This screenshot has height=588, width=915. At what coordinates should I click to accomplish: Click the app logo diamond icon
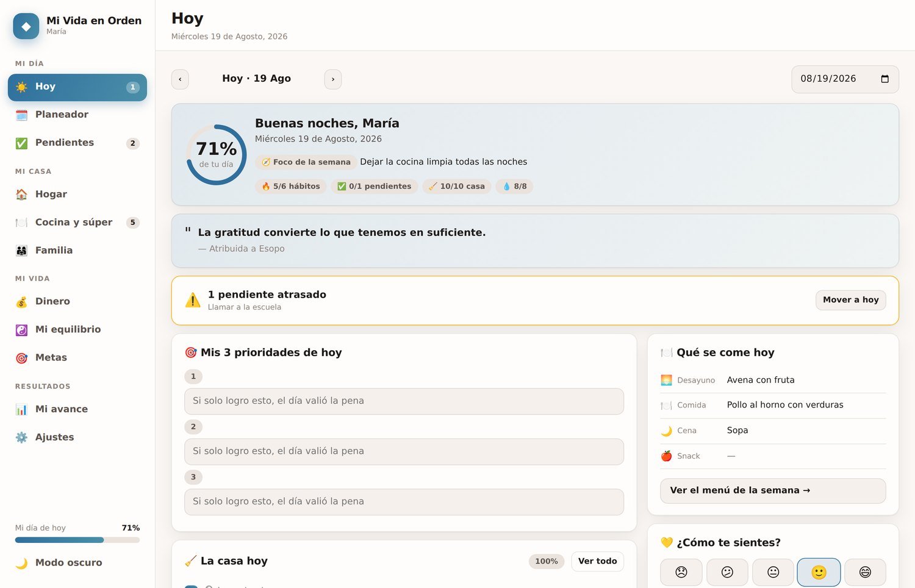click(26, 26)
